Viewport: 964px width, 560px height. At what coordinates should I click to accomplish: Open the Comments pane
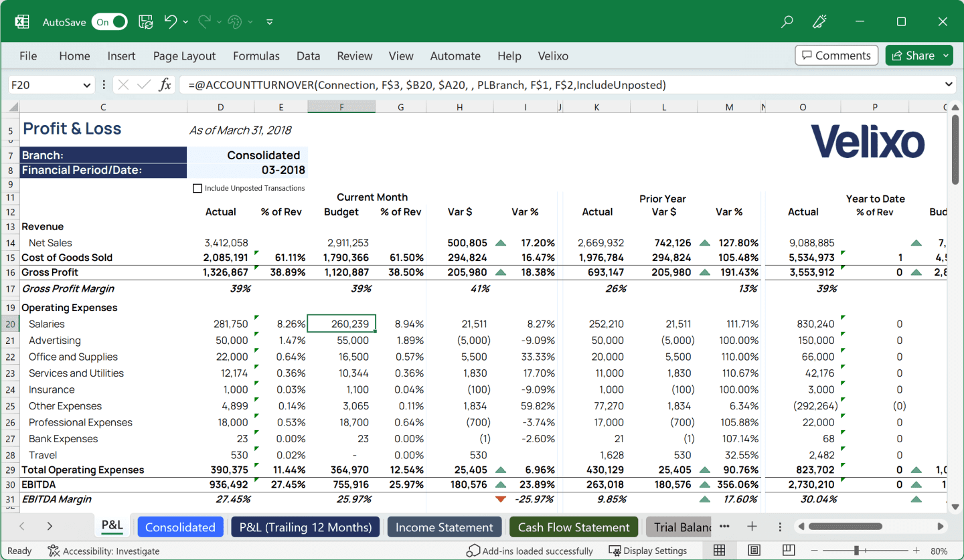click(x=836, y=55)
